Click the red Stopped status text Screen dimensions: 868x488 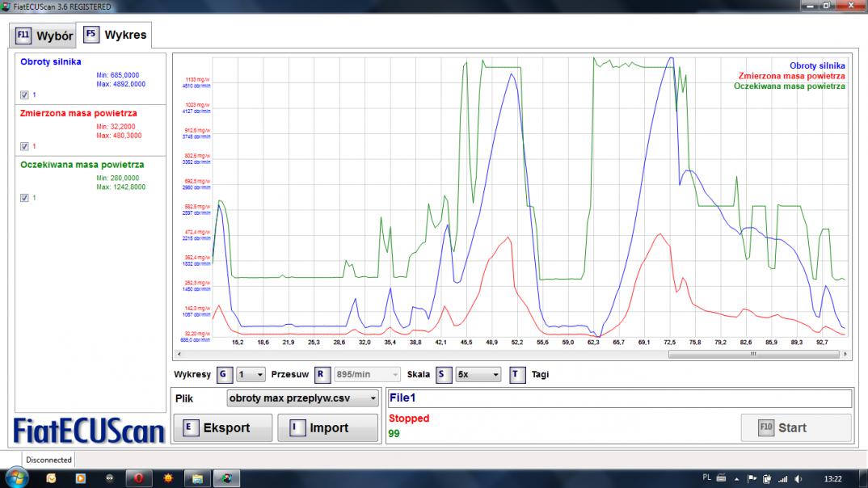tap(409, 419)
